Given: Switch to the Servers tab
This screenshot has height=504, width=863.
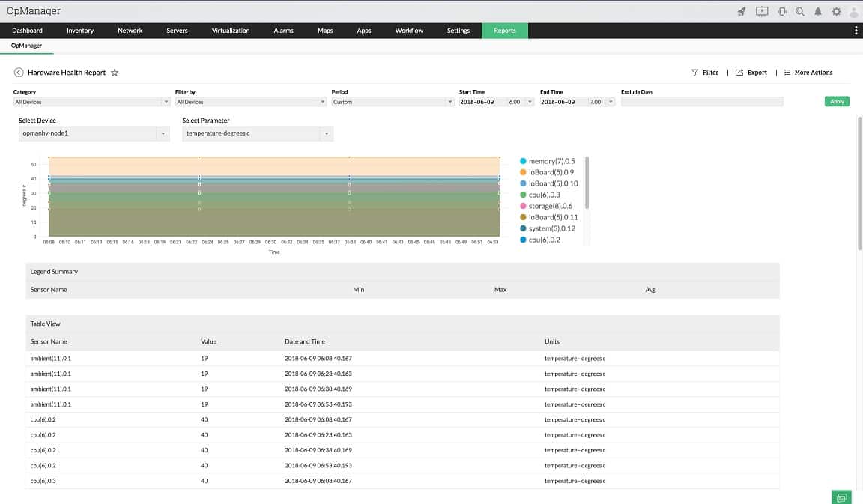Looking at the screenshot, I should 177,31.
